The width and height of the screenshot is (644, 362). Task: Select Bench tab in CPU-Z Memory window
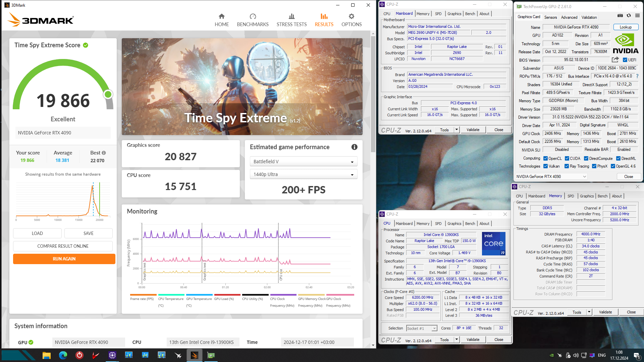click(602, 196)
